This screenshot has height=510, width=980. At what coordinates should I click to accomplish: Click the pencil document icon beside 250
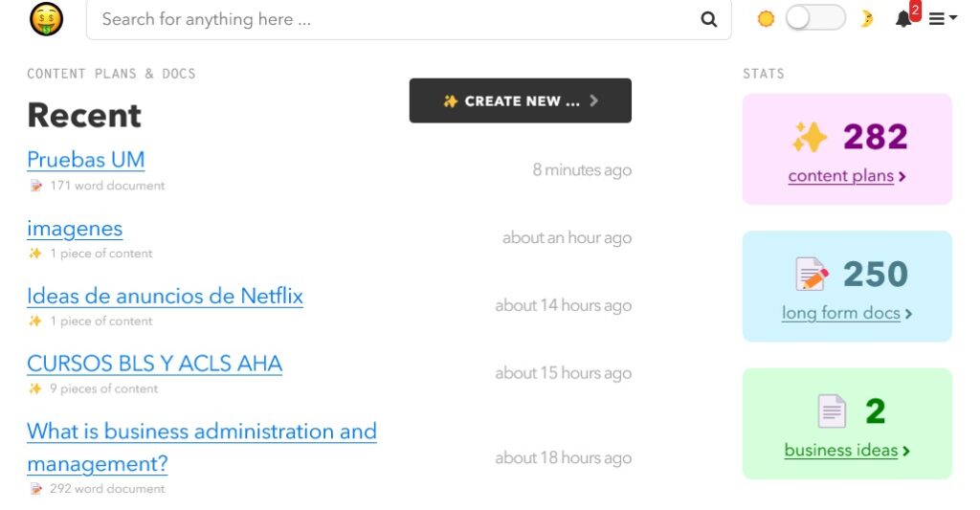point(812,274)
